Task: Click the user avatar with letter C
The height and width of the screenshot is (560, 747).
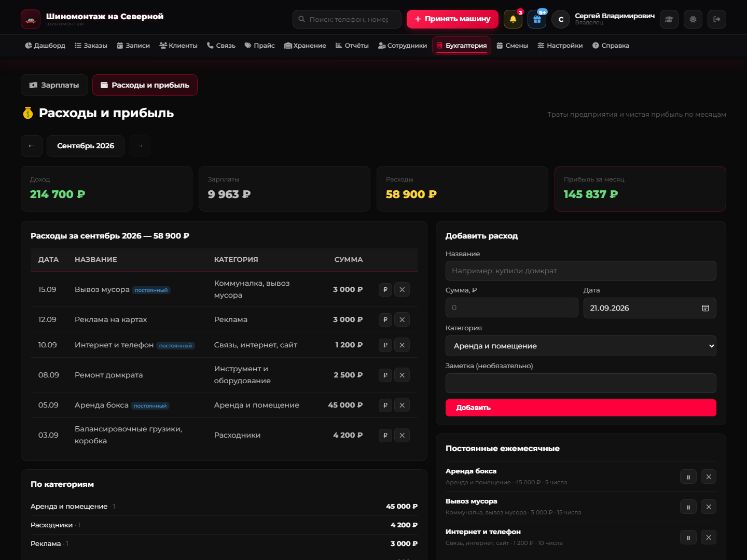Action: tap(561, 19)
